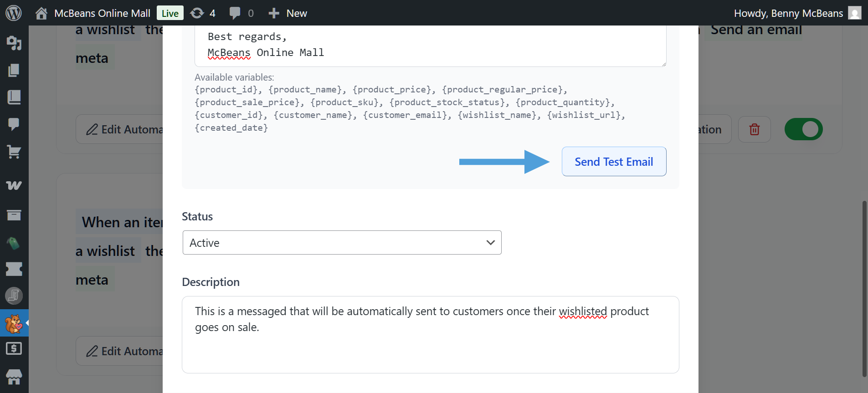
Task: Click the email body text area
Action: [430, 46]
